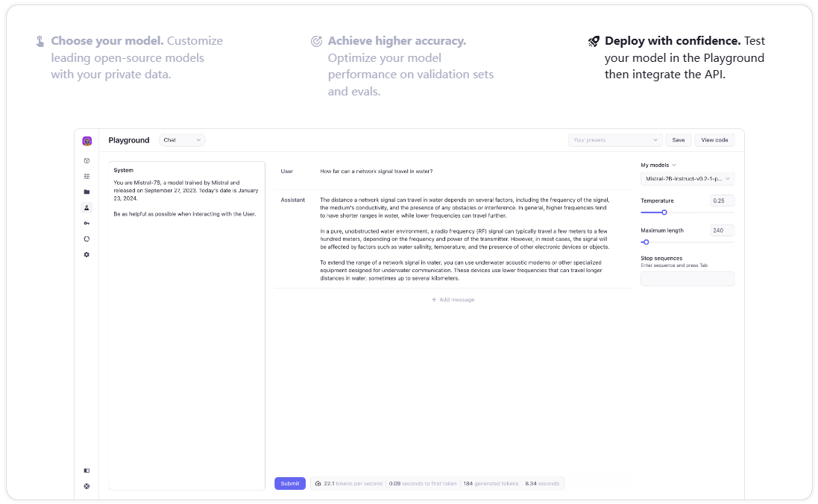This screenshot has width=818, height=504.
Task: Open the cube models icon in sidebar
Action: pos(86,160)
